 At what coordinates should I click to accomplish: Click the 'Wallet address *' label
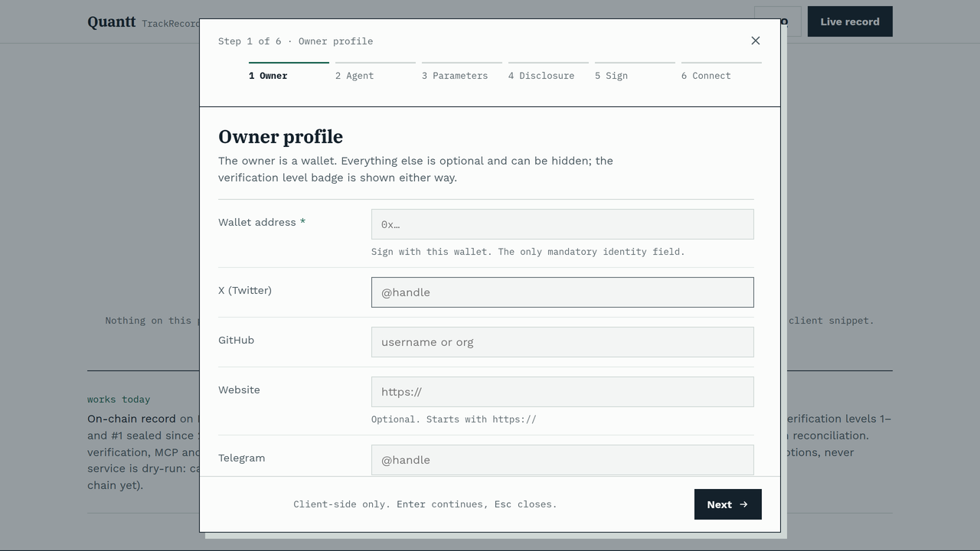click(262, 222)
